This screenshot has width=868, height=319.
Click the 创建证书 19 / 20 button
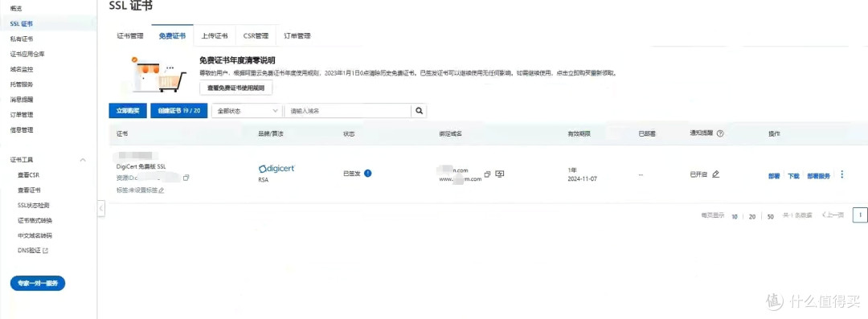coord(178,111)
